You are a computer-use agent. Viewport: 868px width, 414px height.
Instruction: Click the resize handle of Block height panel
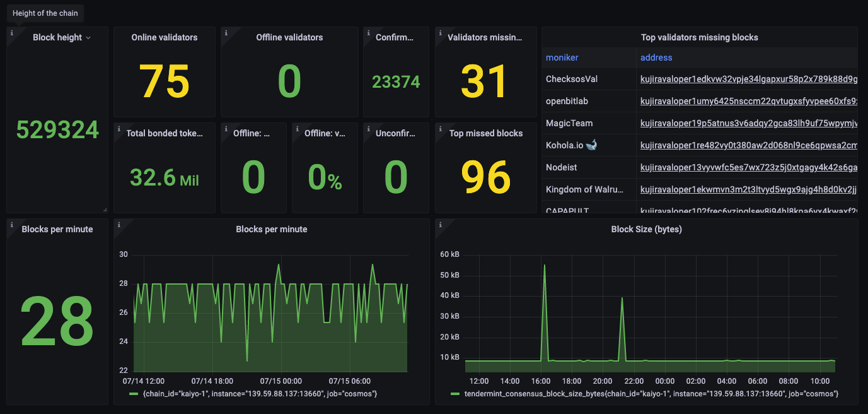coord(105,210)
